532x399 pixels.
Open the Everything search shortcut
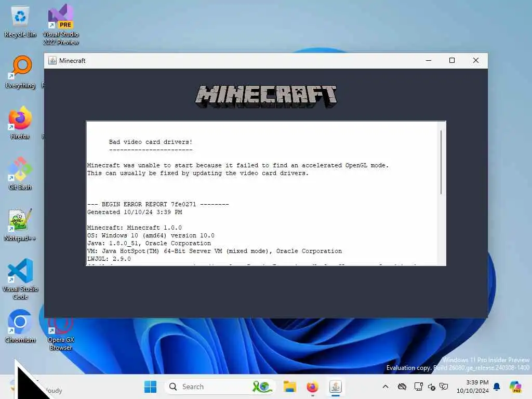pyautogui.click(x=20, y=72)
